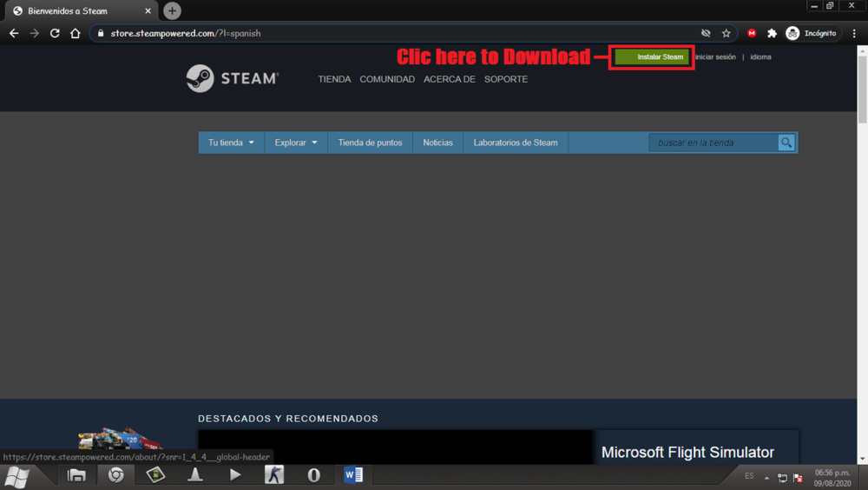The height and width of the screenshot is (490, 868).
Task: Click the Instalar Steam button
Action: pyautogui.click(x=652, y=56)
